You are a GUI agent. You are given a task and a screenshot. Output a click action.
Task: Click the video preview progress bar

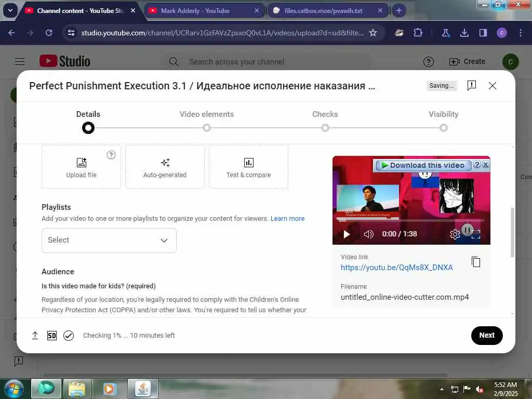coord(411,221)
